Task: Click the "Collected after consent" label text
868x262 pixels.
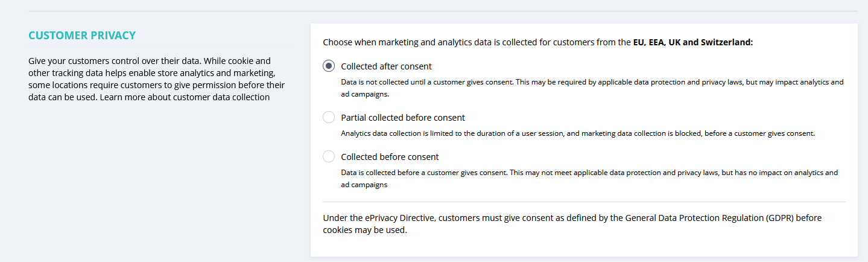Action: coord(386,66)
